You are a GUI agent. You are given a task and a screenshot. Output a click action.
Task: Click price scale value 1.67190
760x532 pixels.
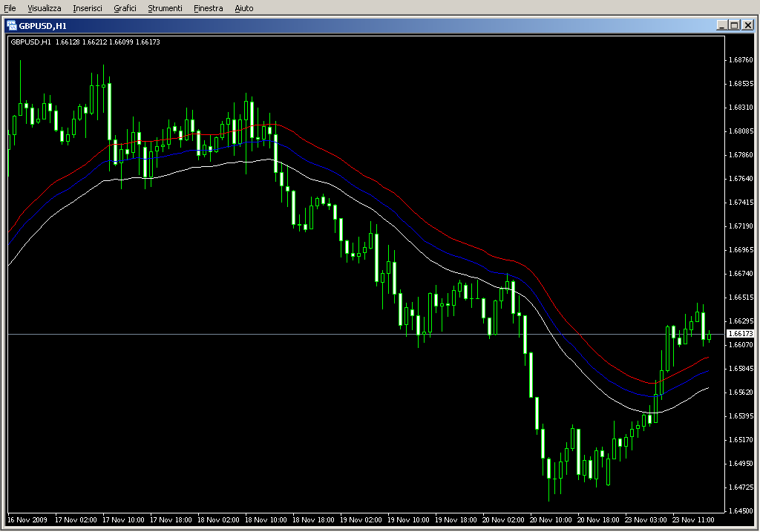pos(741,226)
